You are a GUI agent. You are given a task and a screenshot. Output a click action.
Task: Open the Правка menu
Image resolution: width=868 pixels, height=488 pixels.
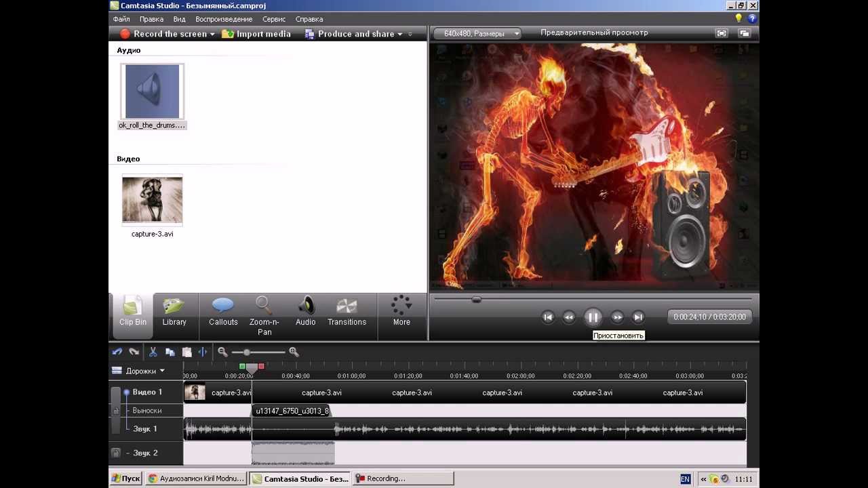tap(151, 19)
